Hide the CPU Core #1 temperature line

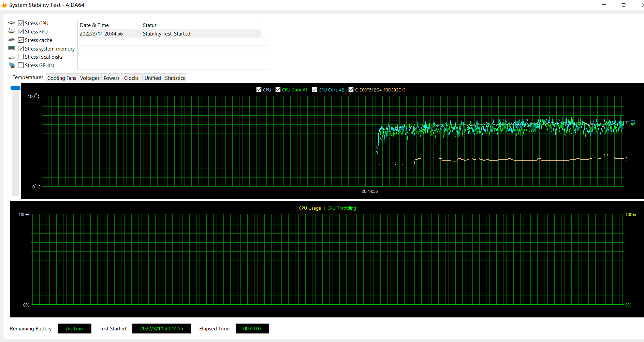pyautogui.click(x=278, y=89)
